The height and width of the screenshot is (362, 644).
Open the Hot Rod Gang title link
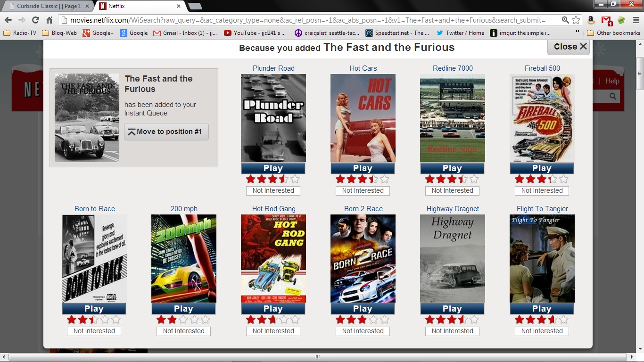[274, 209]
